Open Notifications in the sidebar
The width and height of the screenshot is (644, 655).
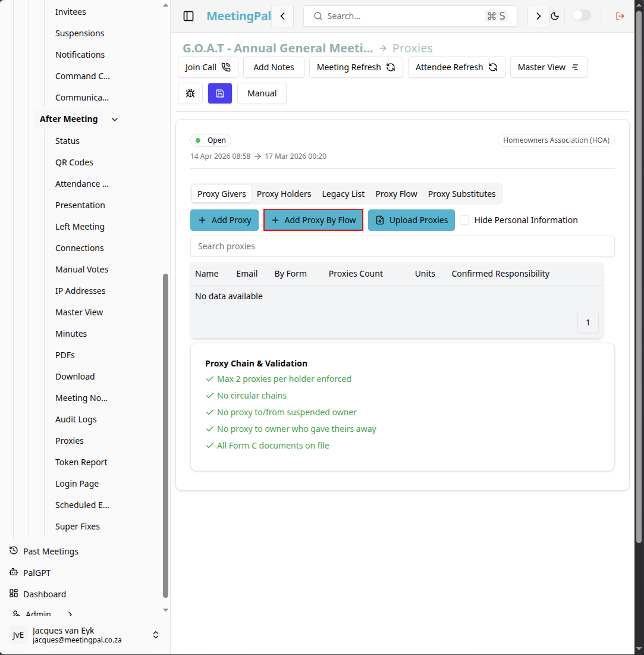pyautogui.click(x=80, y=55)
